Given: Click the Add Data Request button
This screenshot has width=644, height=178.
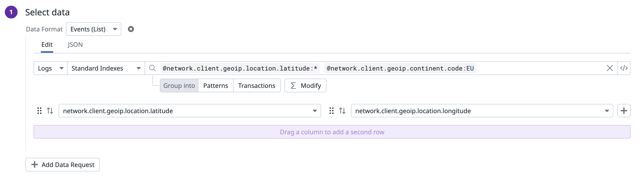Looking at the screenshot, I should click(x=63, y=165).
